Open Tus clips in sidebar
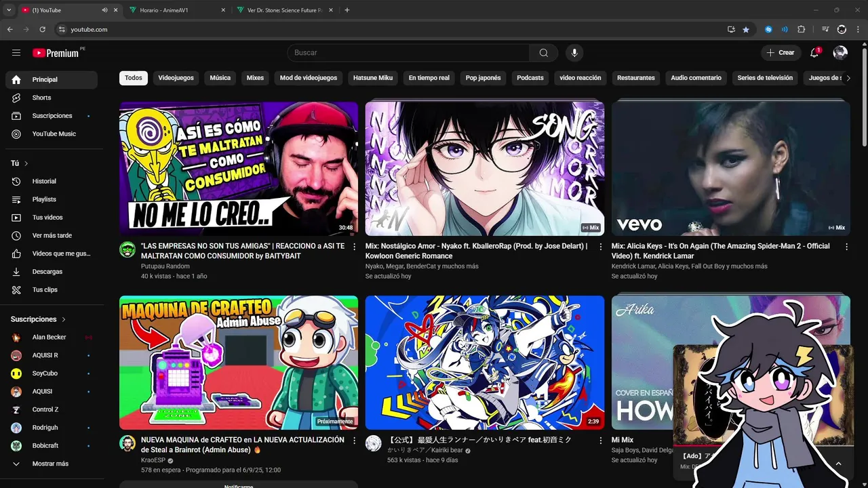868x488 pixels. point(52,289)
